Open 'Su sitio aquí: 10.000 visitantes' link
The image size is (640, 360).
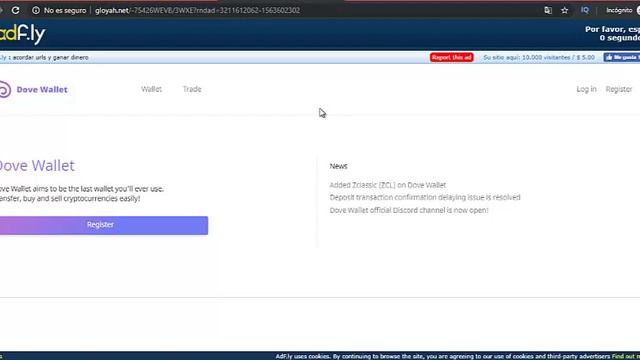pos(539,58)
